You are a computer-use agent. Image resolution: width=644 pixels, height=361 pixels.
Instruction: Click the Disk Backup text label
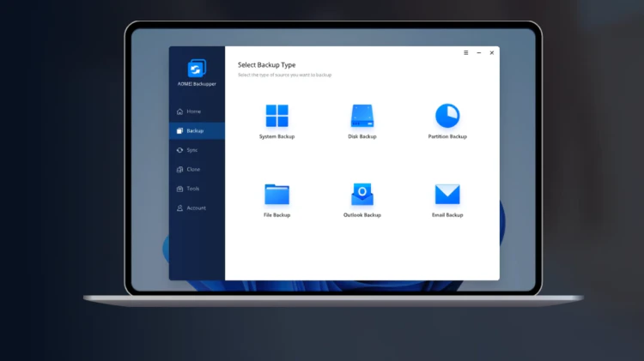click(x=362, y=136)
